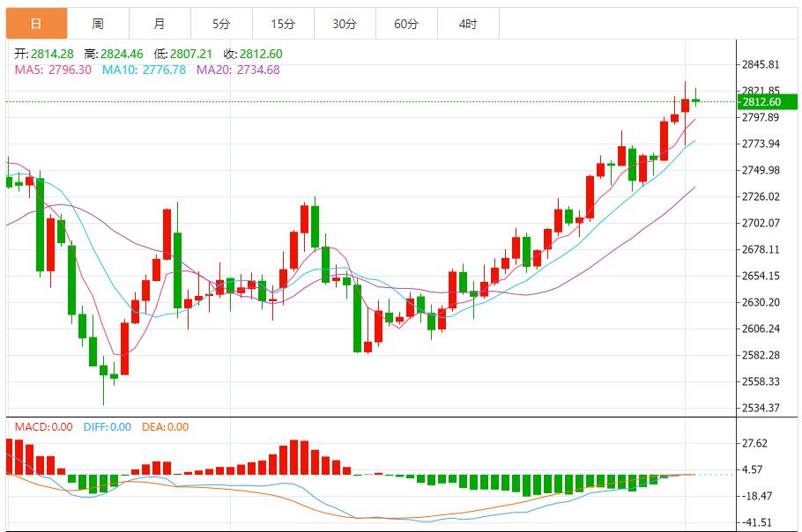Open the 月 monthly chart tab
802x532 pixels.
pos(159,24)
